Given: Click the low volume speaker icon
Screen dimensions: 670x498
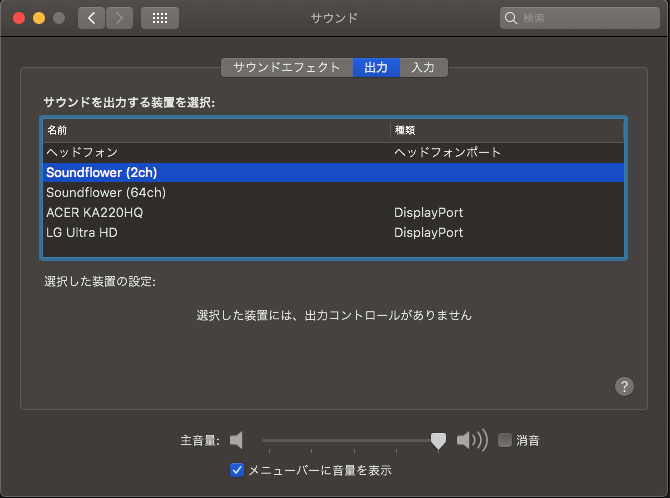Looking at the screenshot, I should [236, 440].
